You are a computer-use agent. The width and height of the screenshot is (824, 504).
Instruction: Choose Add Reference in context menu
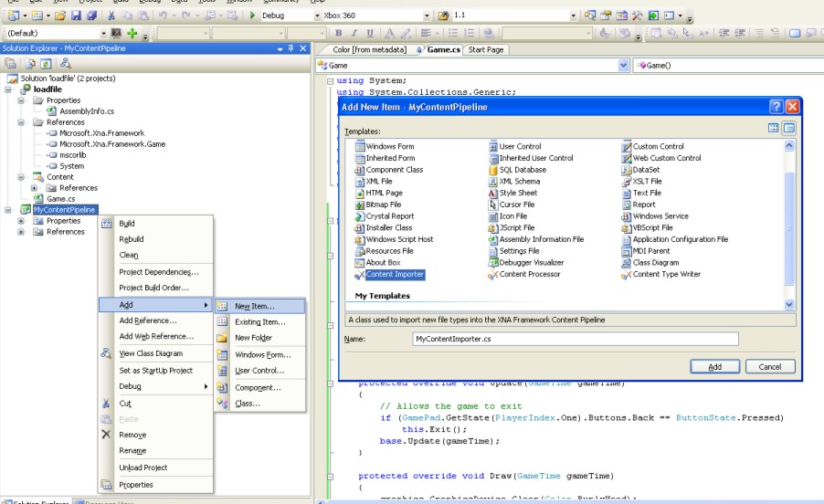(156, 320)
